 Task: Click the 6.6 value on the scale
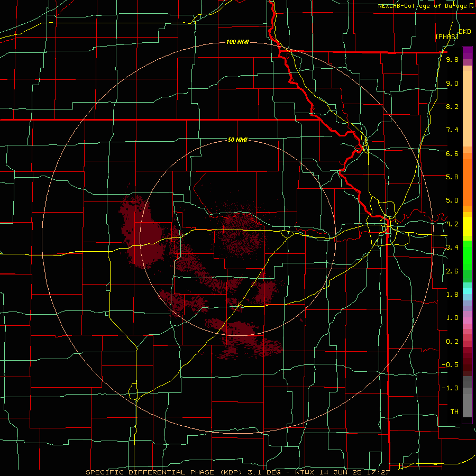[x=452, y=153]
